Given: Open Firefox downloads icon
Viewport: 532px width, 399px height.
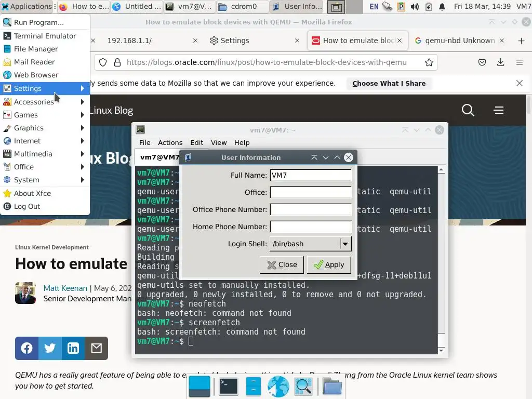Looking at the screenshot, I should [x=500, y=62].
